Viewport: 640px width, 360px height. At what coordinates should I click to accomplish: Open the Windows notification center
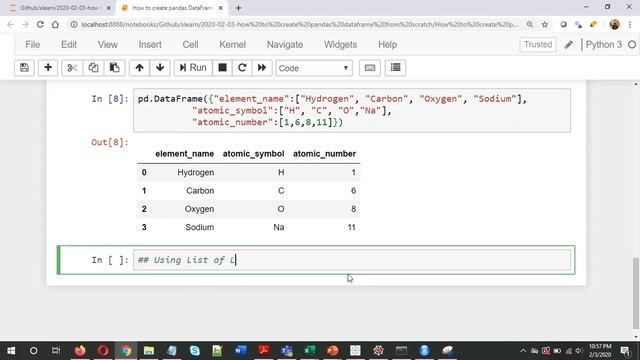(x=625, y=351)
